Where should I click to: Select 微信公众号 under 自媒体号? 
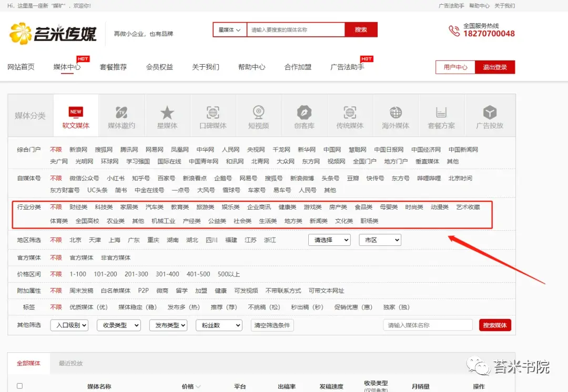pyautogui.click(x=84, y=178)
